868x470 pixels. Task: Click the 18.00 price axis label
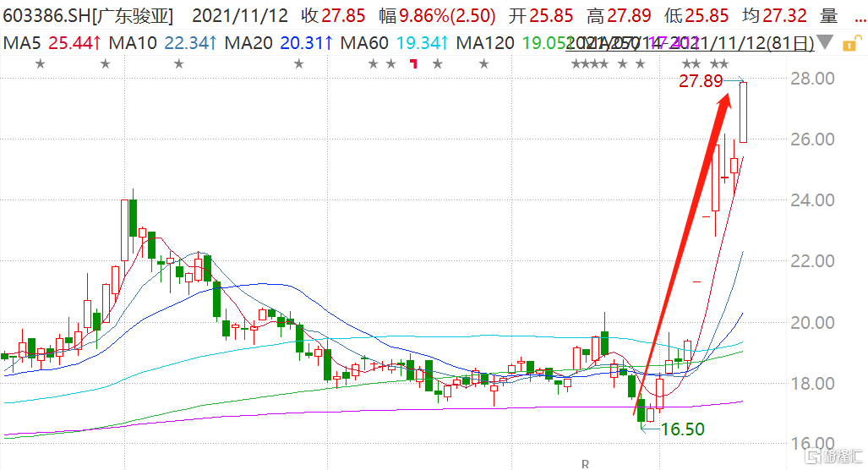coord(812,384)
